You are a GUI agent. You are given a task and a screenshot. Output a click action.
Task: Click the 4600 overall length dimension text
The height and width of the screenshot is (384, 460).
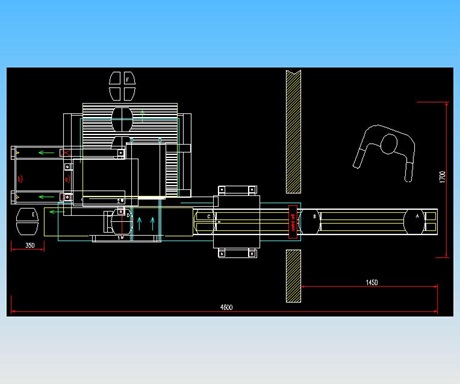[226, 307]
